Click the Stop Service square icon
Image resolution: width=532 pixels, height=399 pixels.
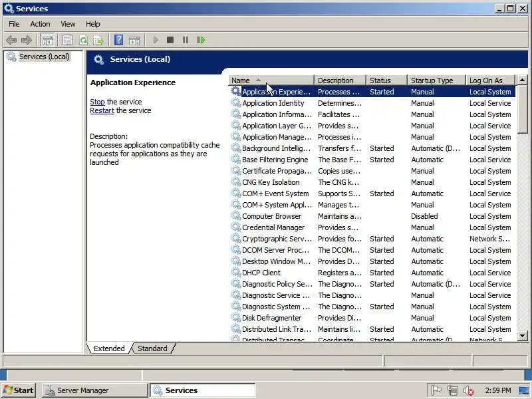click(170, 40)
